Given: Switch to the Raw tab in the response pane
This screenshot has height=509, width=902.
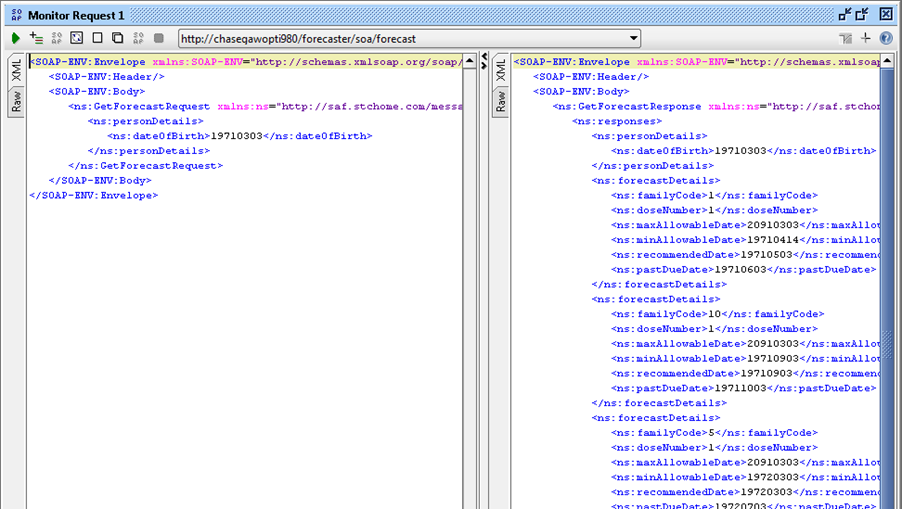Looking at the screenshot, I should [x=500, y=101].
